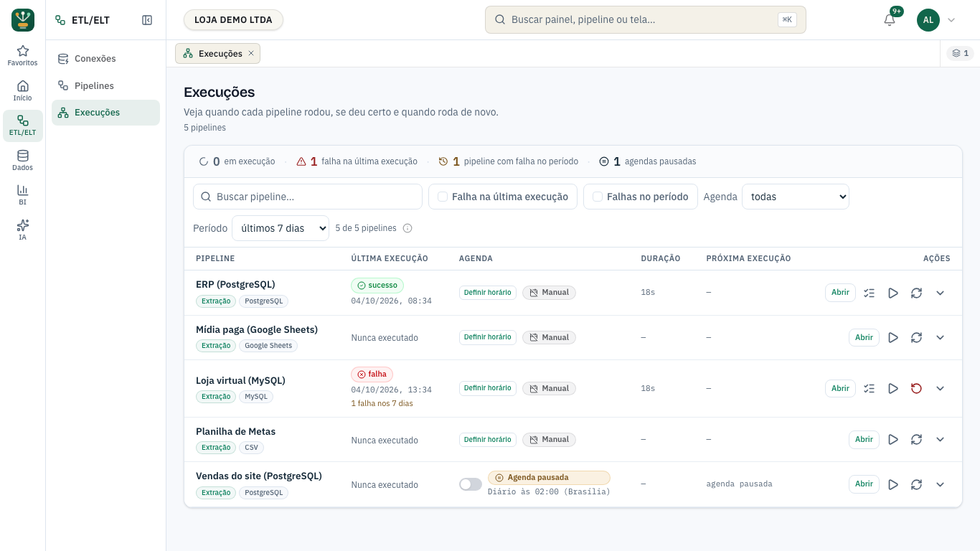Image resolution: width=980 pixels, height=551 pixels.
Task: Click Abrir for Planilha de Metas
Action: 864,439
